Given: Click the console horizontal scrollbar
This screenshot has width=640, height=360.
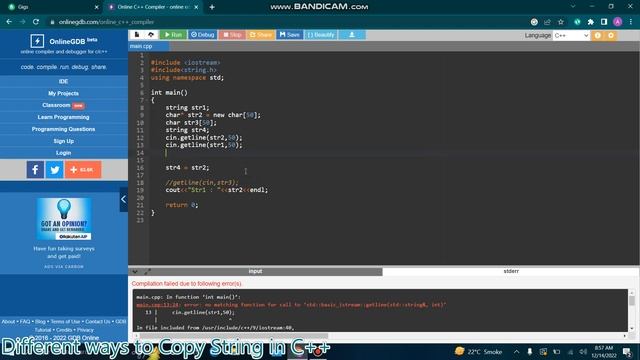Looking at the screenshot, I should pos(233,336).
